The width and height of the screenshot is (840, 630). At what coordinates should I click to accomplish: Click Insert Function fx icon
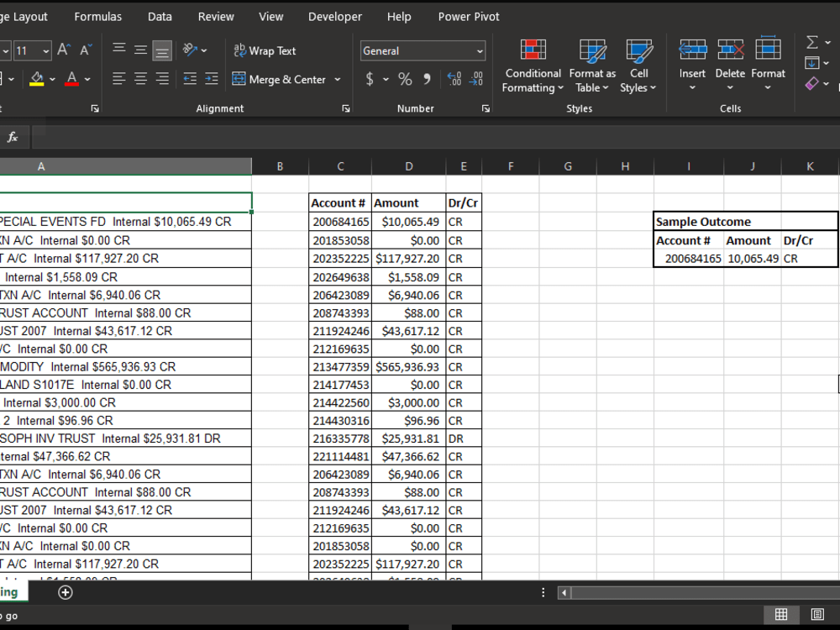tap(13, 137)
